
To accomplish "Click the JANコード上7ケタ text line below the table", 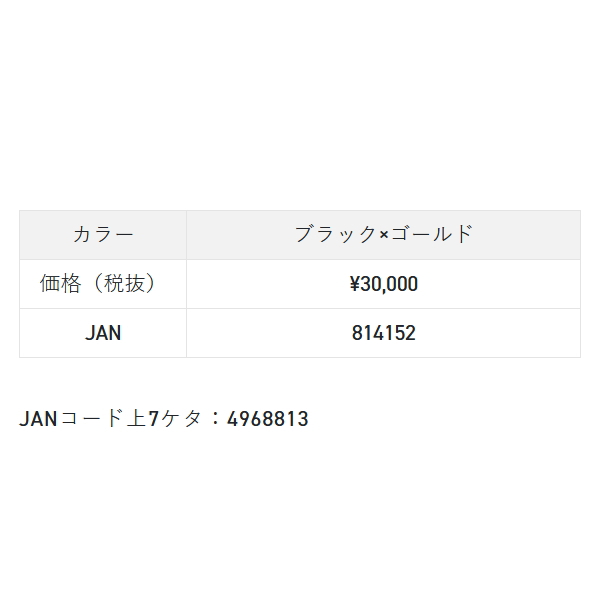I will (x=163, y=419).
